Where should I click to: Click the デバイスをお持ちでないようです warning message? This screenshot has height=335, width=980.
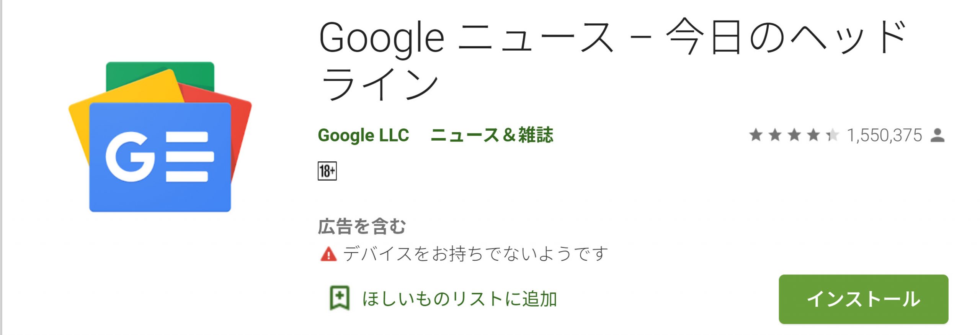coord(475,254)
